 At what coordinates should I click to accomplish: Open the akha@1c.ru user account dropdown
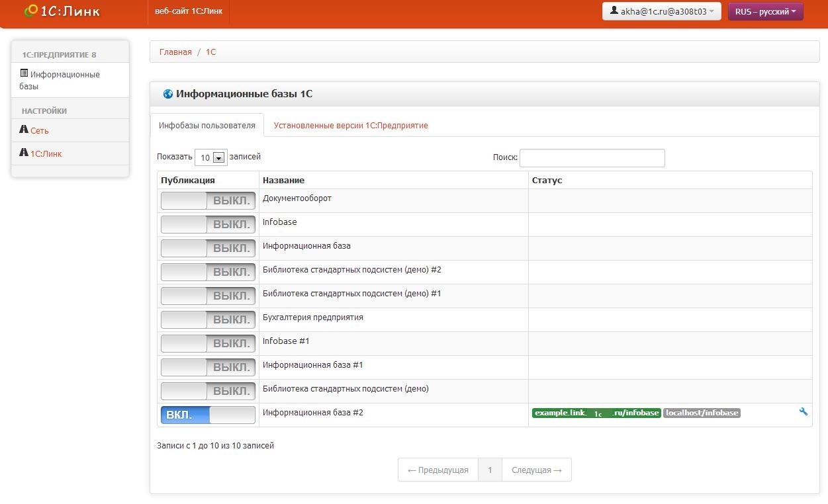tap(661, 11)
